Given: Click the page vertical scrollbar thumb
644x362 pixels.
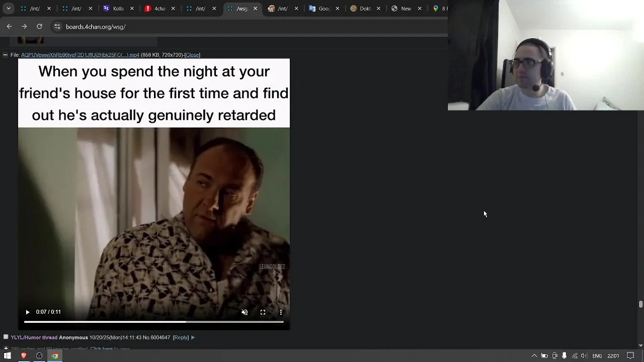Looking at the screenshot, I should (x=640, y=304).
